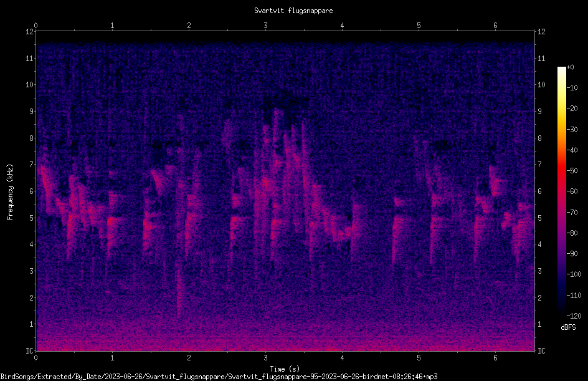Click "8" on the right frequency axis

540,138
